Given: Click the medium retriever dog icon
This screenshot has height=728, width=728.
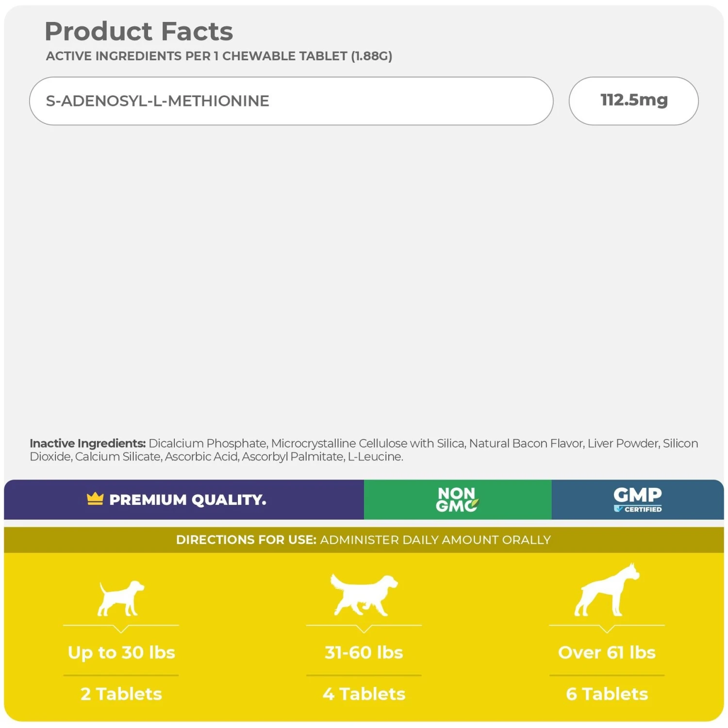Looking at the screenshot, I should [x=363, y=595].
